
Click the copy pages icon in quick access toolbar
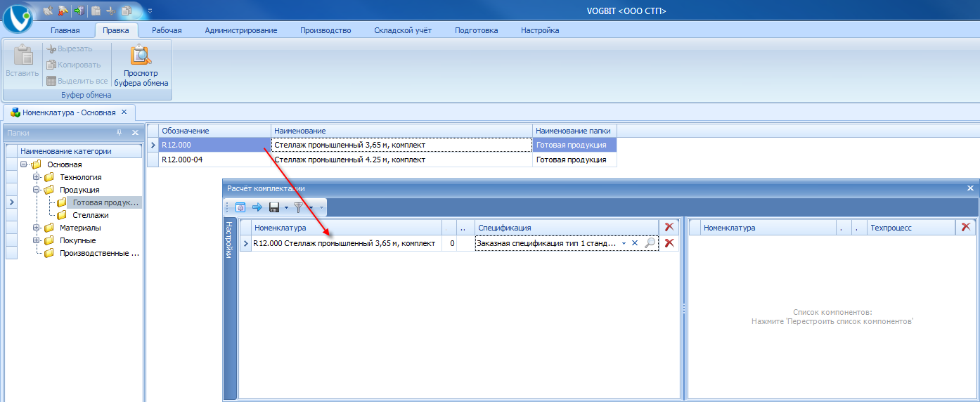[x=127, y=11]
